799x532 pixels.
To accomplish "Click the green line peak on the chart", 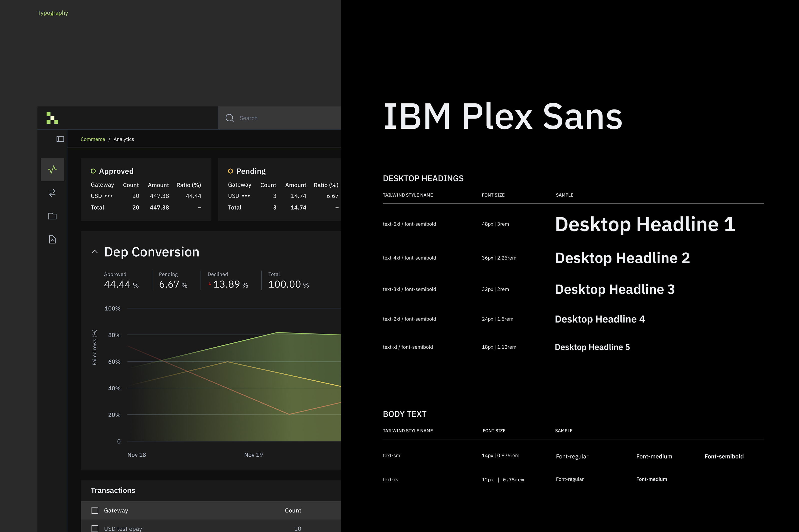I will [277, 332].
